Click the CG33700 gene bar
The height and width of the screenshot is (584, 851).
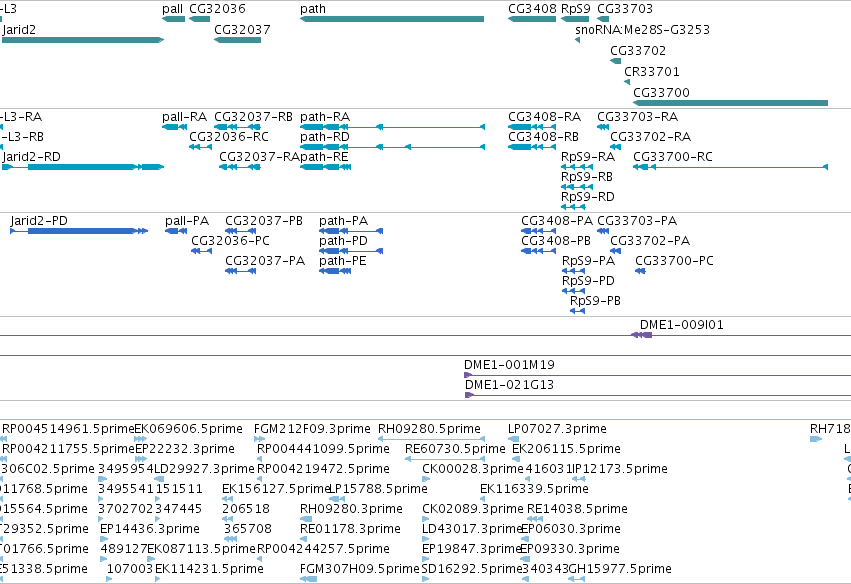pyautogui.click(x=731, y=103)
